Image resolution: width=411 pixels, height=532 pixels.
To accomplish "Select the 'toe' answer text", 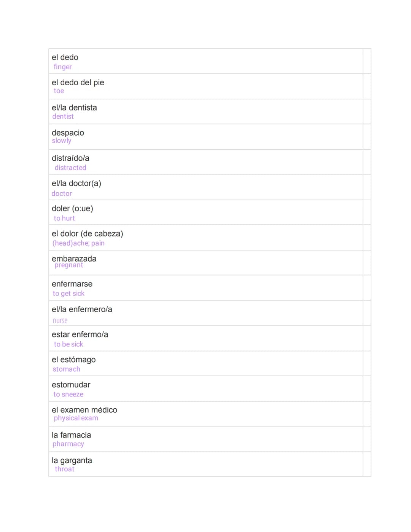I will pos(59,91).
